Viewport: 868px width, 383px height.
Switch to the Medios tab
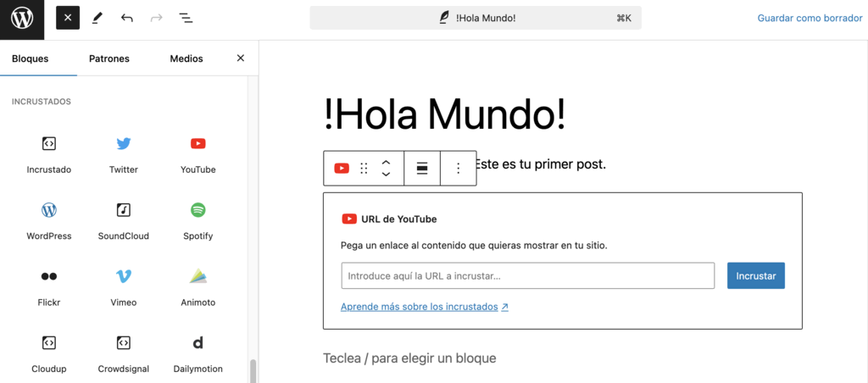(x=186, y=58)
